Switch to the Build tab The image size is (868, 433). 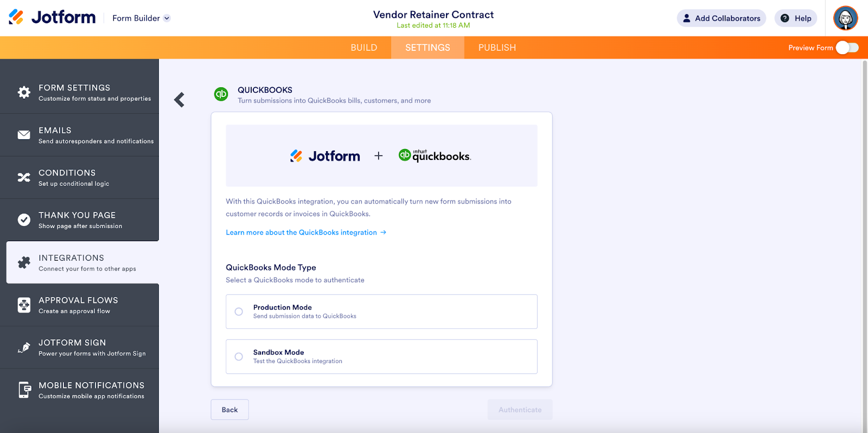pyautogui.click(x=363, y=48)
